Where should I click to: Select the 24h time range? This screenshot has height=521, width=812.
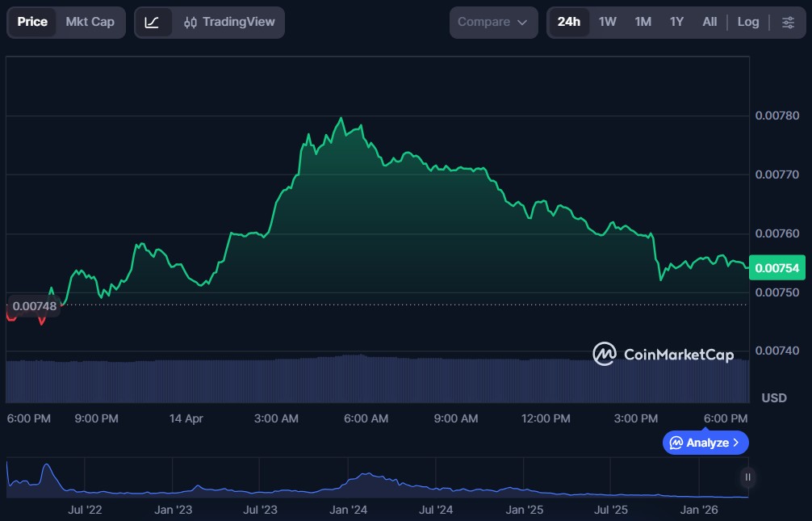pyautogui.click(x=568, y=22)
